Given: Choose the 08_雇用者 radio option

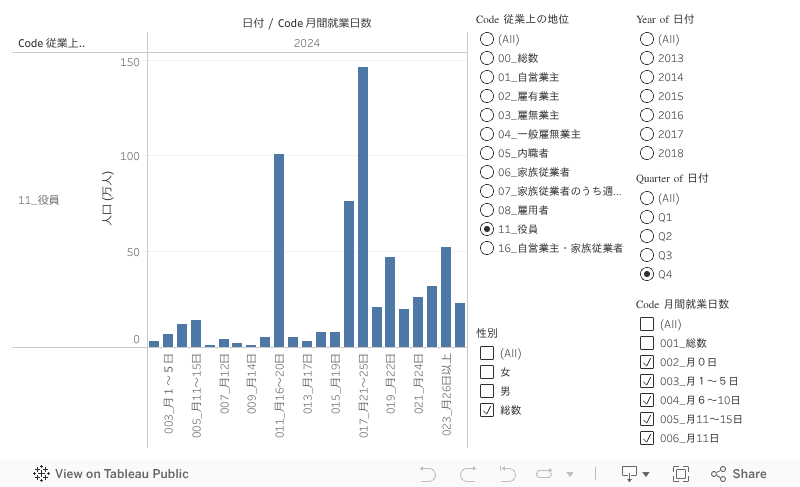Looking at the screenshot, I should point(487,210).
